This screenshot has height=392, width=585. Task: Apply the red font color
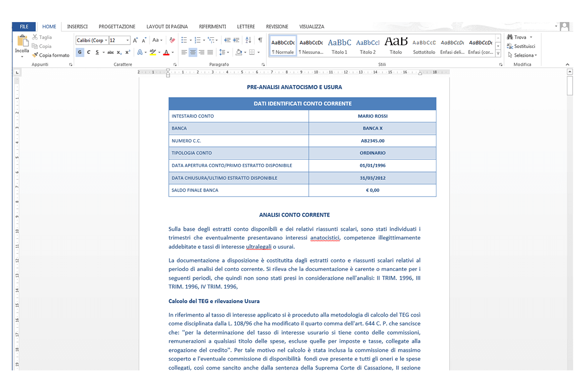tap(166, 52)
